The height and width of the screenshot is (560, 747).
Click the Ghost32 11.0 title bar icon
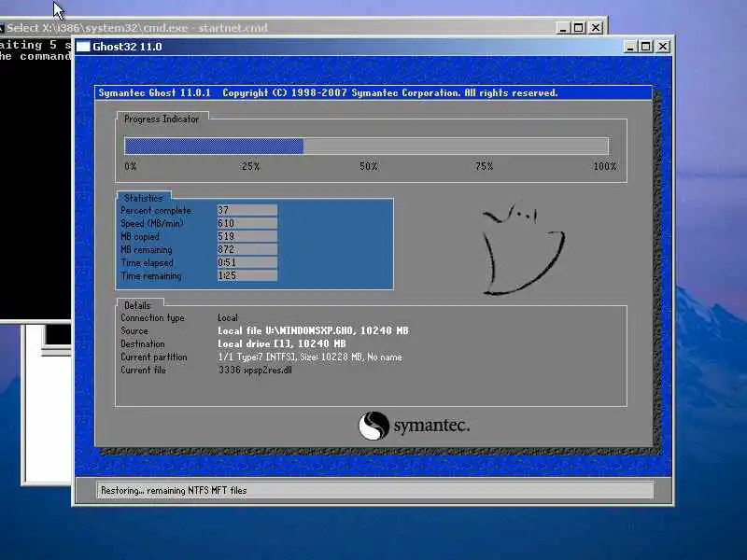point(83,46)
